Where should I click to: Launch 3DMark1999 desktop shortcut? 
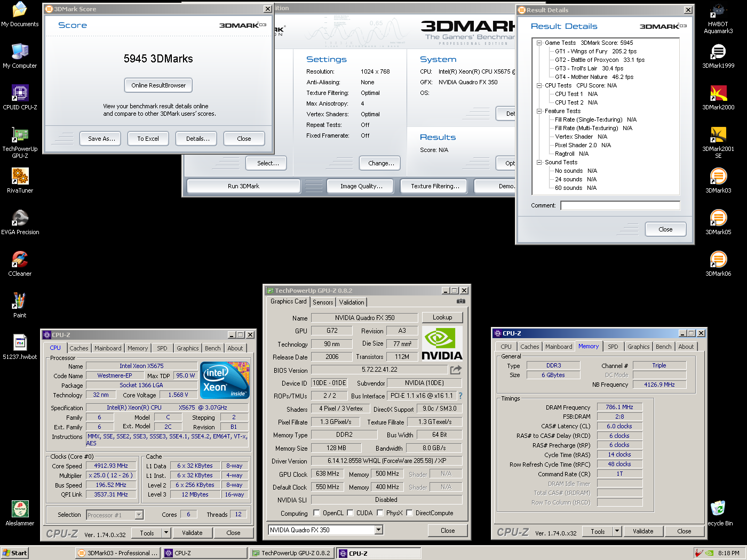(718, 56)
